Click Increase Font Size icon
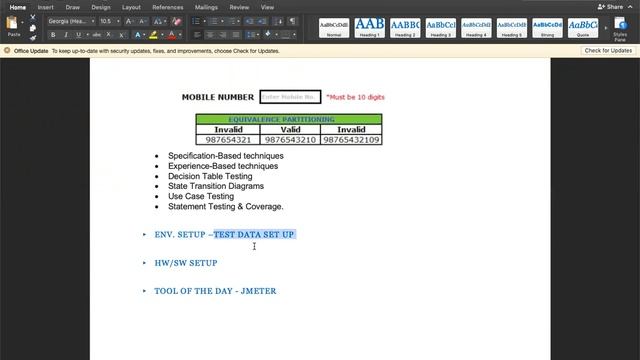640x360 pixels. (129, 21)
